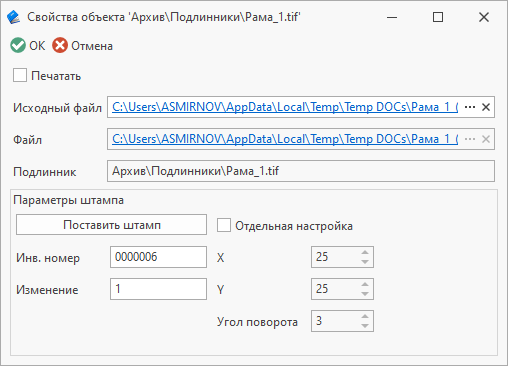Open the Файл path hyperlink
This screenshot has width=508, height=366.
click(285, 139)
